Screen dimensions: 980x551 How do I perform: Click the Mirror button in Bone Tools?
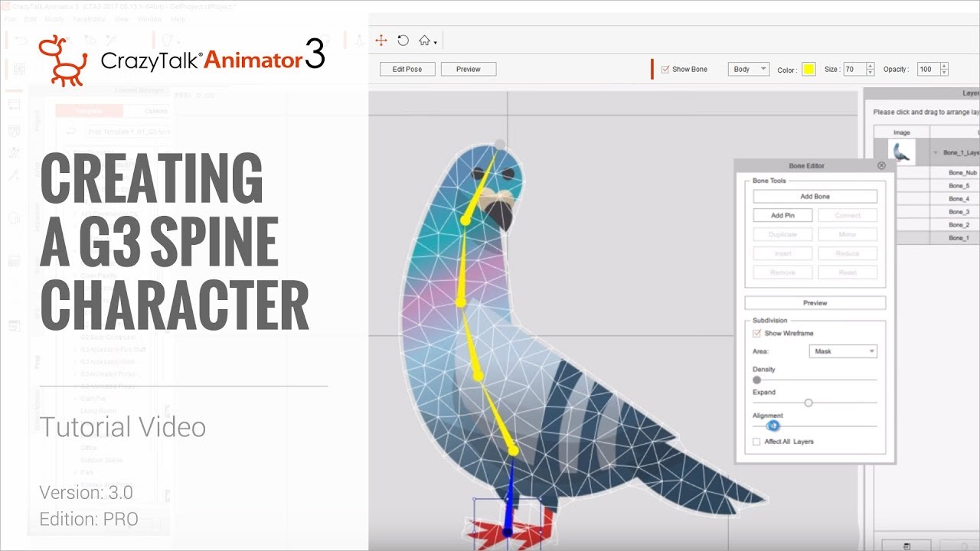tap(848, 235)
